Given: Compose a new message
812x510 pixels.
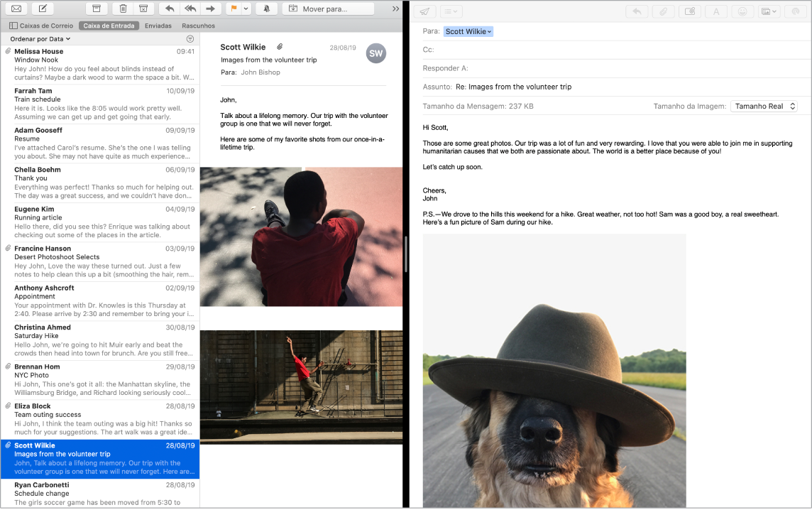Looking at the screenshot, I should point(43,9).
